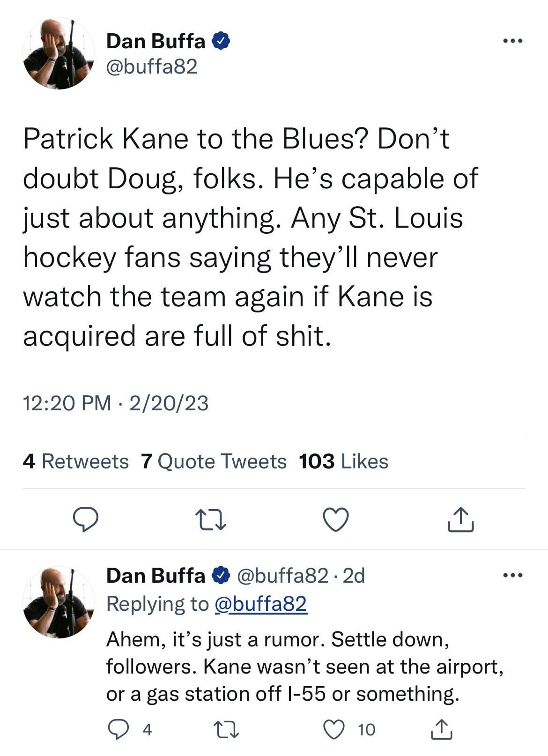This screenshot has width=548, height=756.
Task: Share the reply tweet
Action: tap(441, 729)
